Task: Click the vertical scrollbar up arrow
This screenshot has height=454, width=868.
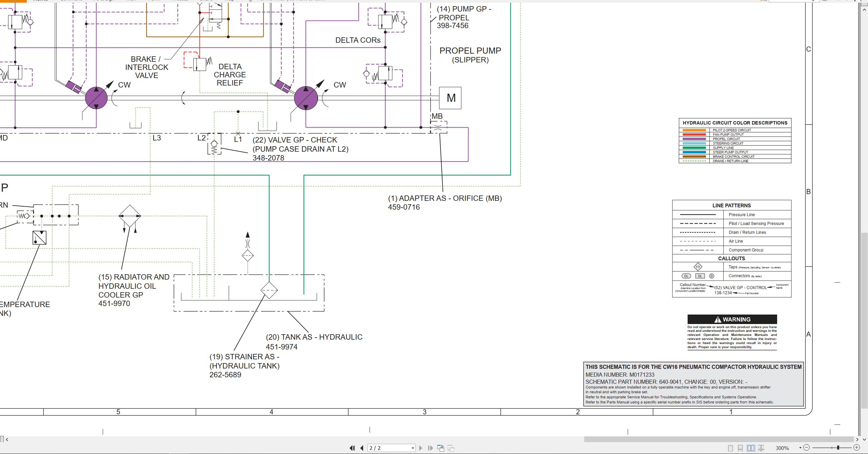Action: click(x=865, y=10)
